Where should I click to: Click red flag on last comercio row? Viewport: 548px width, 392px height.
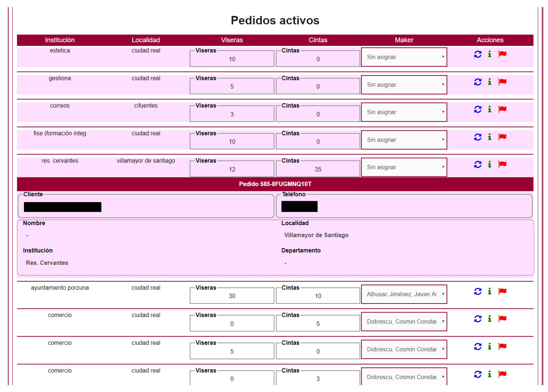coord(502,374)
